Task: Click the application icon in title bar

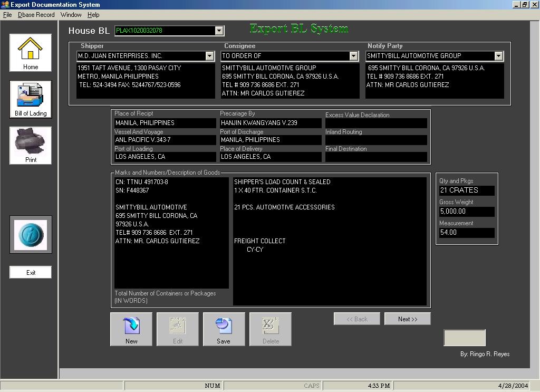Action: pyautogui.click(x=5, y=4)
